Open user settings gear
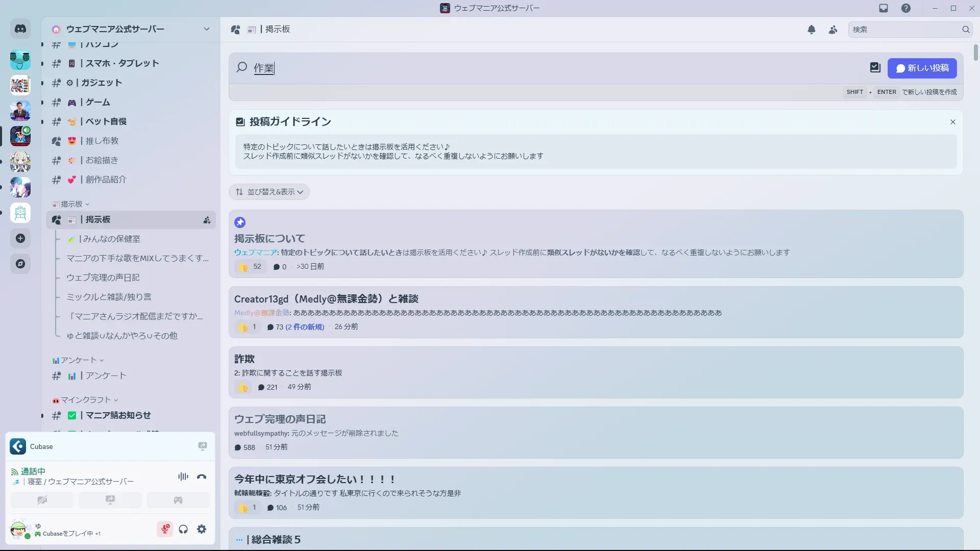This screenshot has height=551, width=980. click(x=202, y=529)
